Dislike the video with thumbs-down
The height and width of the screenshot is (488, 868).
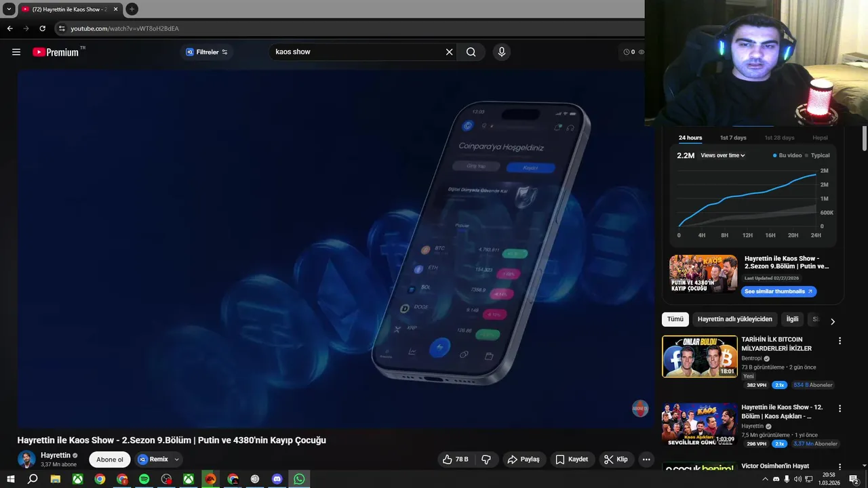click(x=486, y=459)
